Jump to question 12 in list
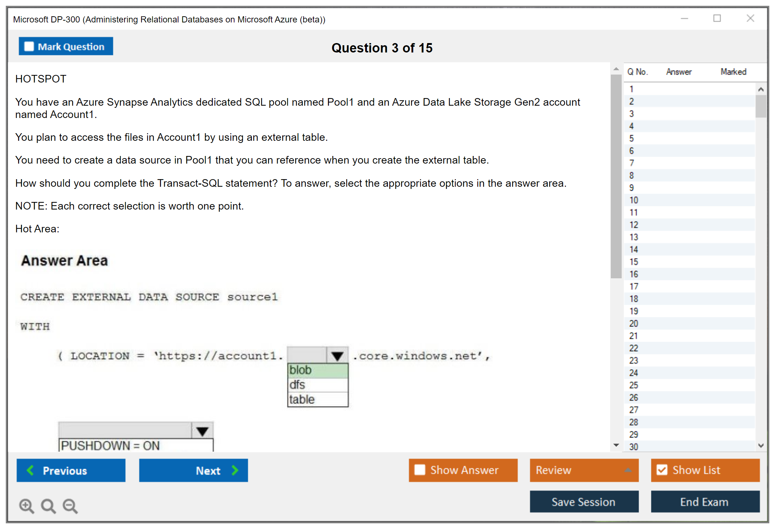Screen dimensions: 778x532 click(634, 225)
